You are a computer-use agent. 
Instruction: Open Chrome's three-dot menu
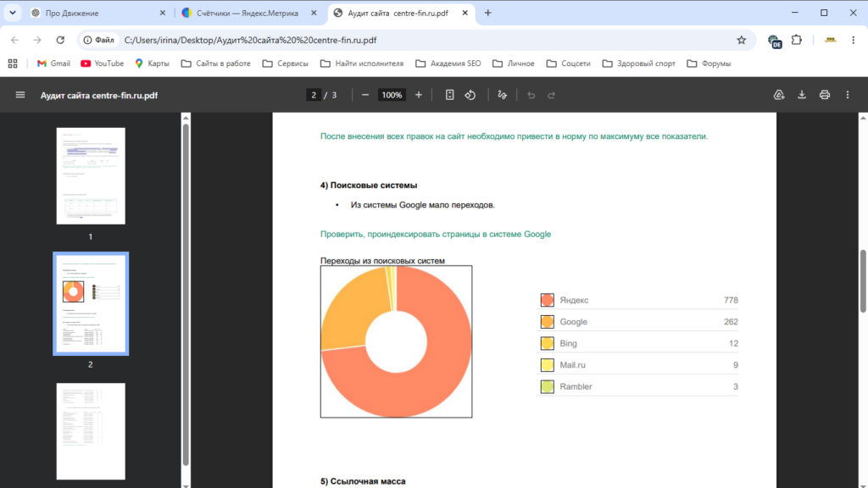coord(853,40)
